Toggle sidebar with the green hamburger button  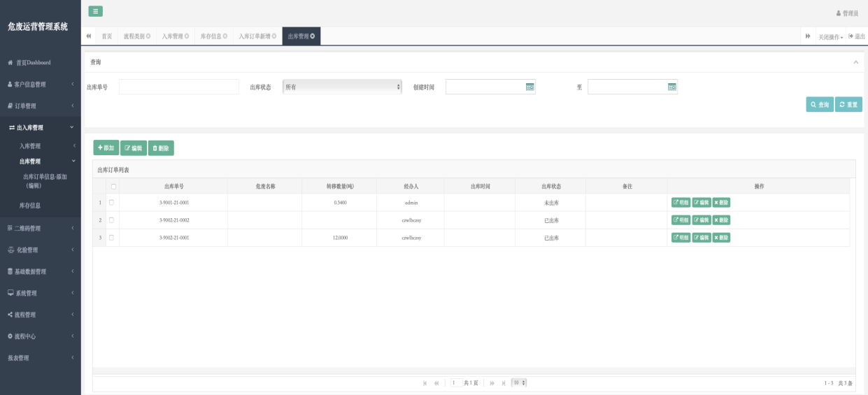pyautogui.click(x=95, y=11)
